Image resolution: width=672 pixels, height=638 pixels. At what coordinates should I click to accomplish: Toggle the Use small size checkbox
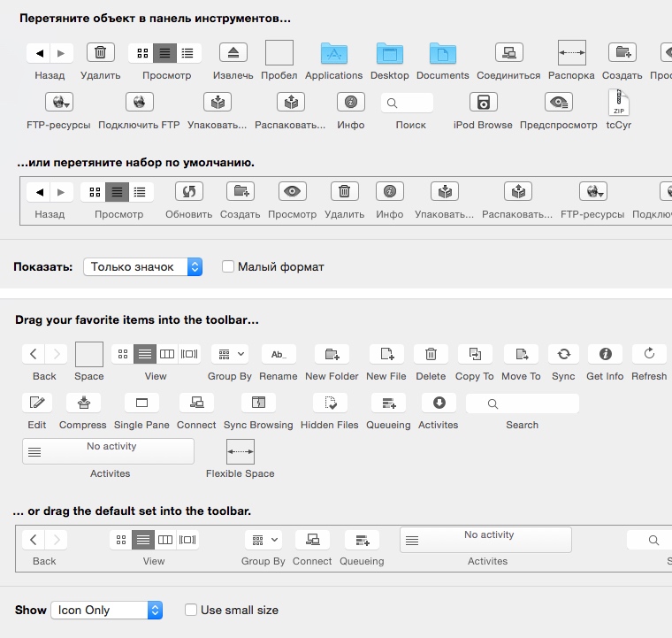191,610
